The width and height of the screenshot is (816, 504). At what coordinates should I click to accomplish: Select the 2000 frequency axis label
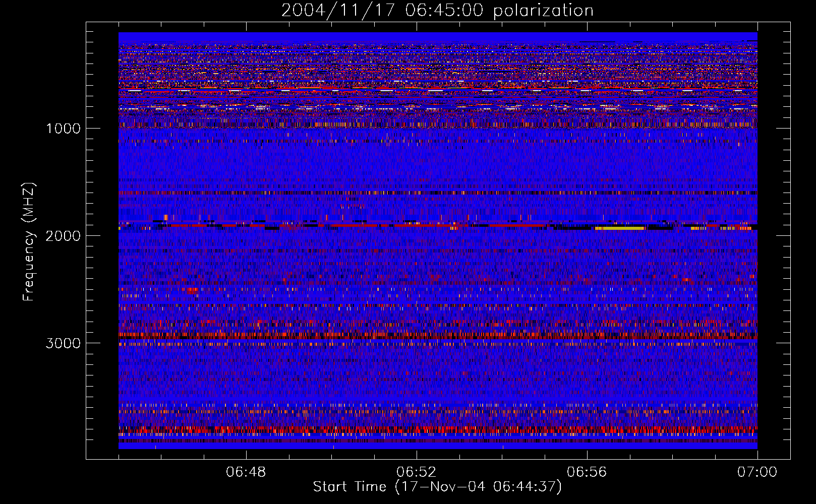pyautogui.click(x=63, y=236)
